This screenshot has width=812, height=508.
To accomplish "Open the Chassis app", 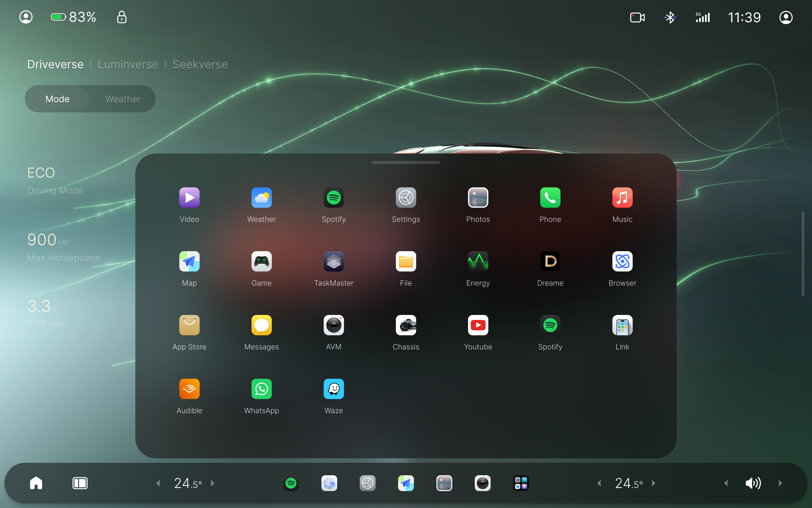I will [406, 325].
